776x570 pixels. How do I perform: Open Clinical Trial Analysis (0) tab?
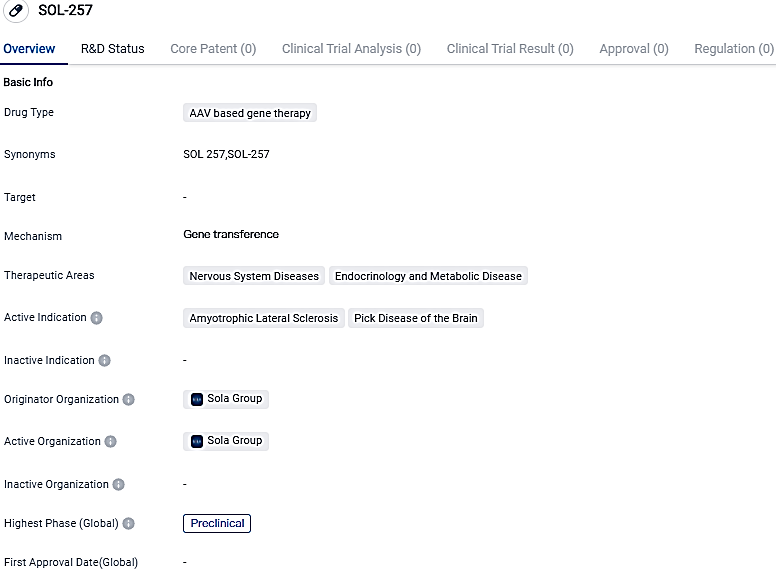coord(351,48)
